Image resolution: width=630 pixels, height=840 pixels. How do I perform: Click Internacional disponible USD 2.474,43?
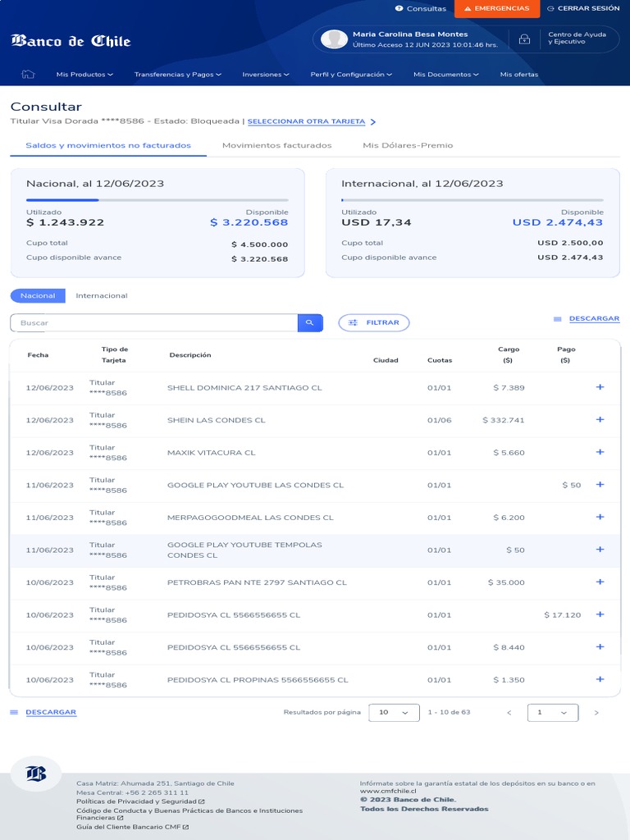558,222
